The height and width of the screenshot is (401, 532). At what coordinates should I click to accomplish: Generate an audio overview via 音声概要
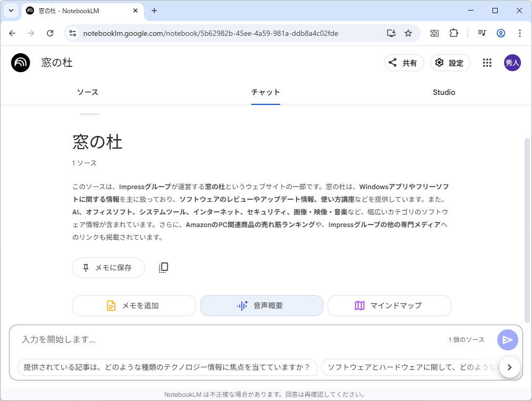tap(261, 306)
